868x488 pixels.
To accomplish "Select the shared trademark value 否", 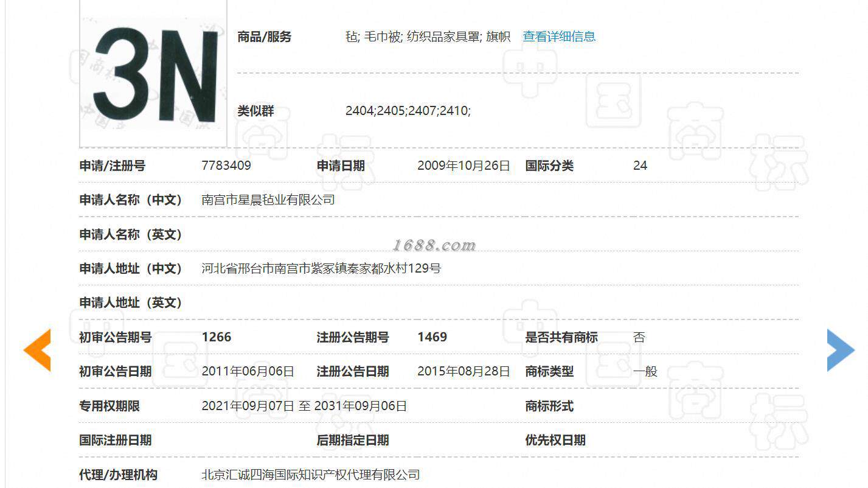I will pyautogui.click(x=639, y=337).
